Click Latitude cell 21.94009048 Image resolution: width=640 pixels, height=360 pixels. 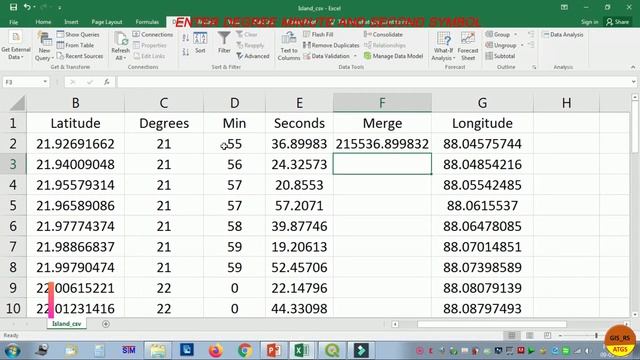(x=76, y=164)
